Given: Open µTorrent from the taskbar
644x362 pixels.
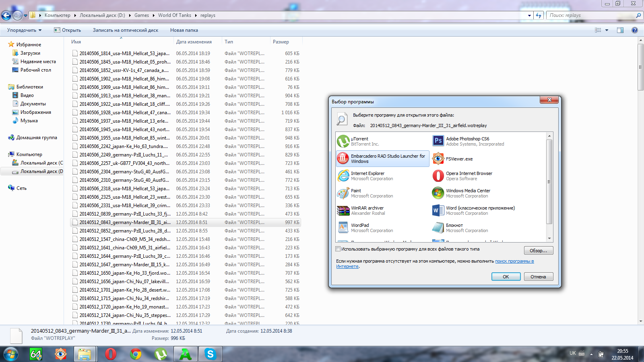Looking at the screenshot, I should point(161,354).
